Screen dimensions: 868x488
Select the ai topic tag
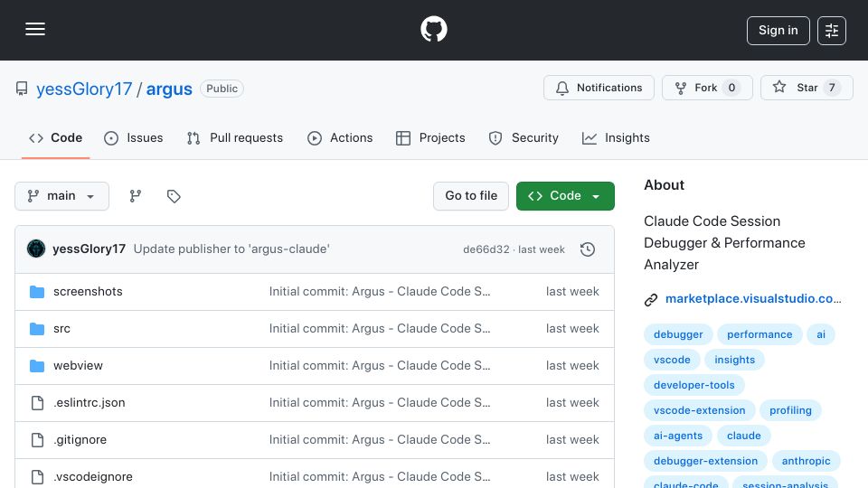tap(821, 334)
